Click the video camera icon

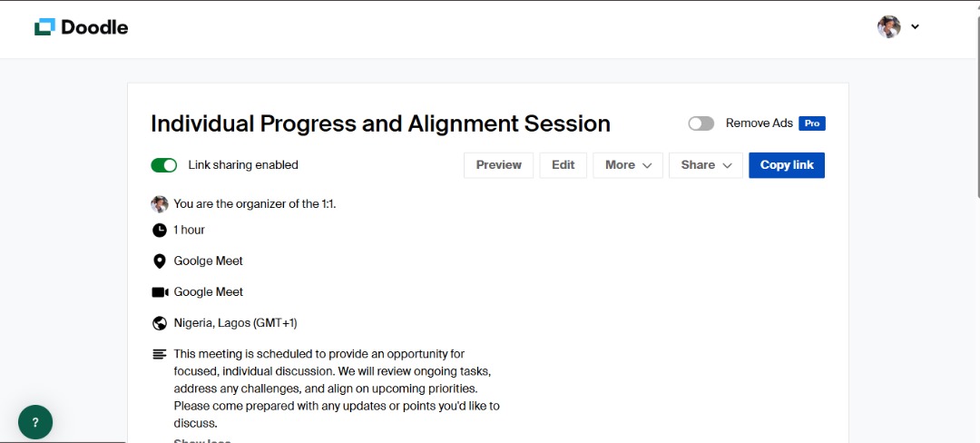tap(160, 291)
